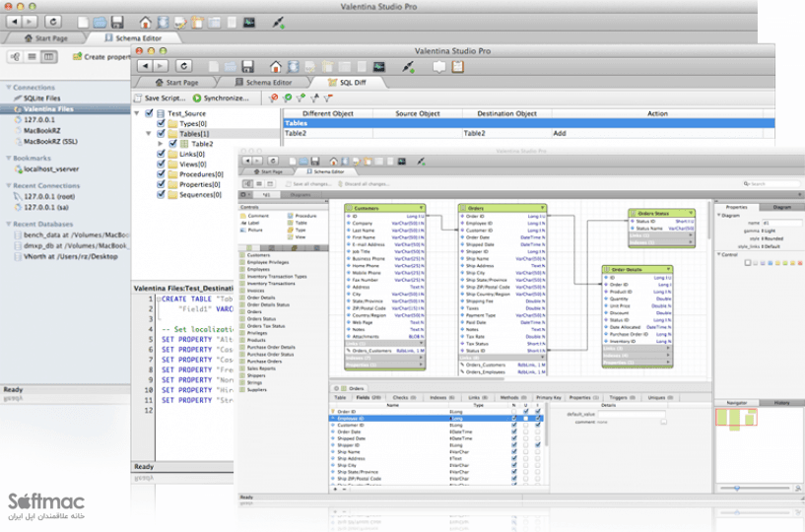Collapse the Connections section in the sidebar
Screen dimensions: 805x532
click(x=8, y=88)
